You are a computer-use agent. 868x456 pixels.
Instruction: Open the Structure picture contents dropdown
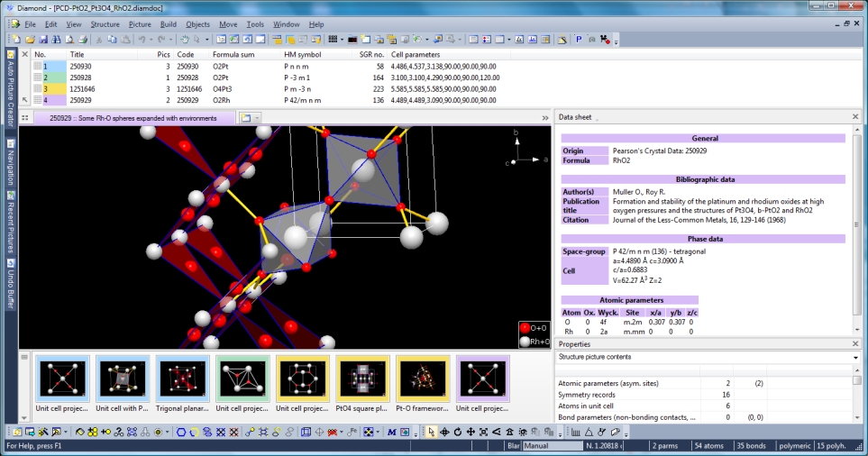coord(854,358)
